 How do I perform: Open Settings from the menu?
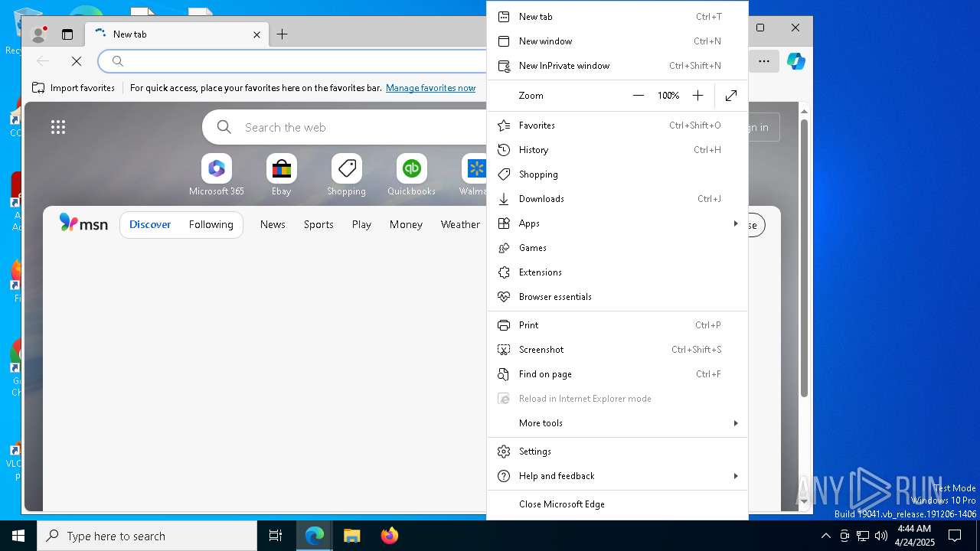tap(617, 452)
